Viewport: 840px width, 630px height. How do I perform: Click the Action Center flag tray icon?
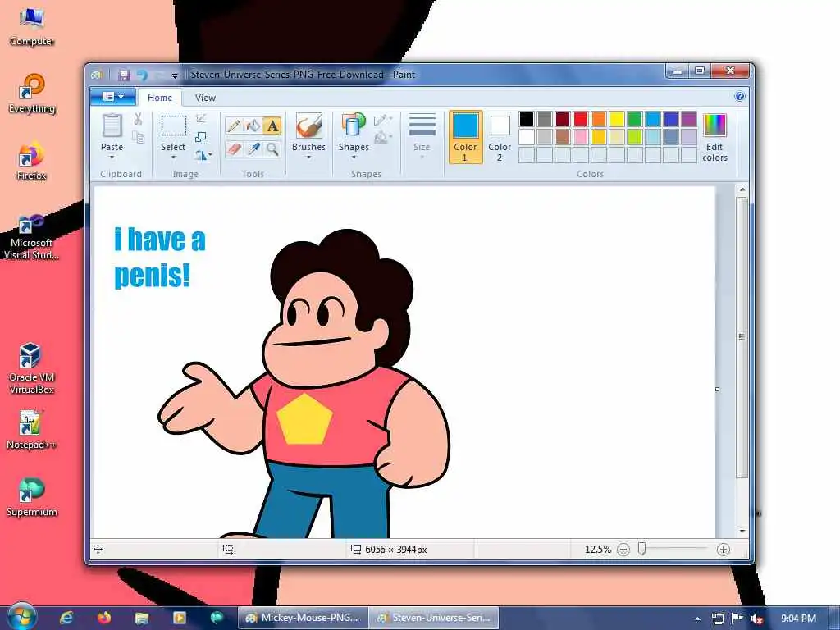tap(737, 619)
